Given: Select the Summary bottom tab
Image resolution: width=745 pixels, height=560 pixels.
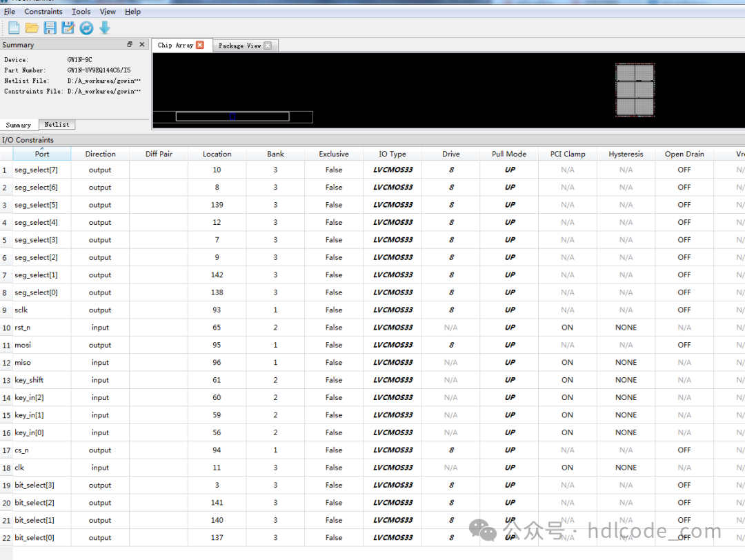Looking at the screenshot, I should tap(19, 125).
